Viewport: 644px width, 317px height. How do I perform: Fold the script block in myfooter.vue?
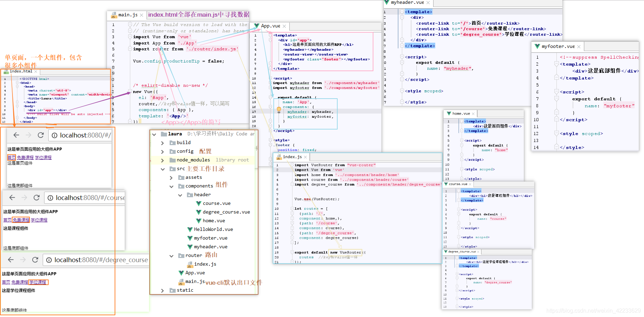point(556,92)
